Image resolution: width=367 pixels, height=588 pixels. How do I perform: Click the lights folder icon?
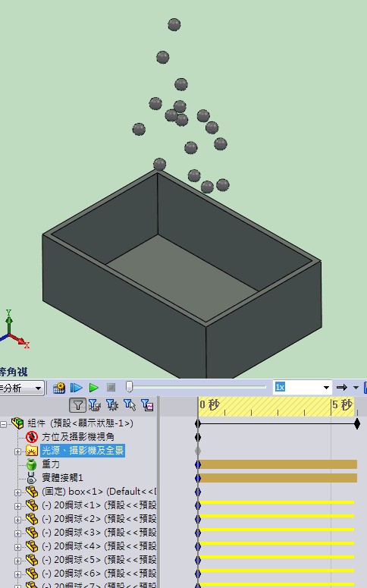click(x=32, y=451)
